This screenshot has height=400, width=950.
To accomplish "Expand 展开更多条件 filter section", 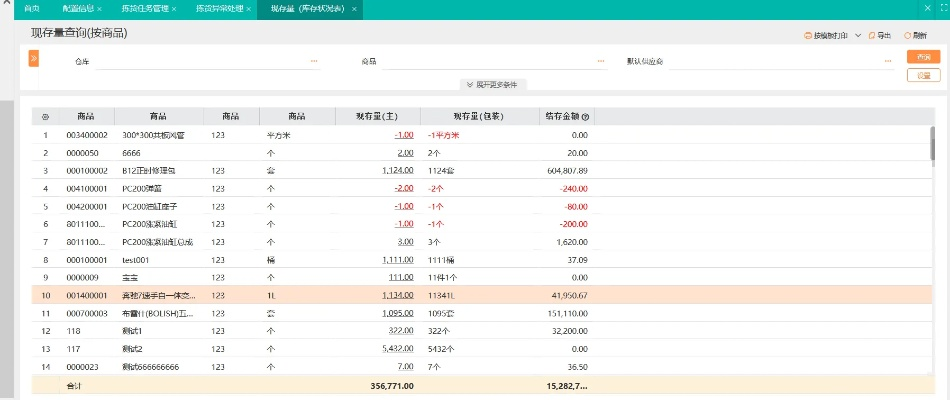I will tap(492, 85).
